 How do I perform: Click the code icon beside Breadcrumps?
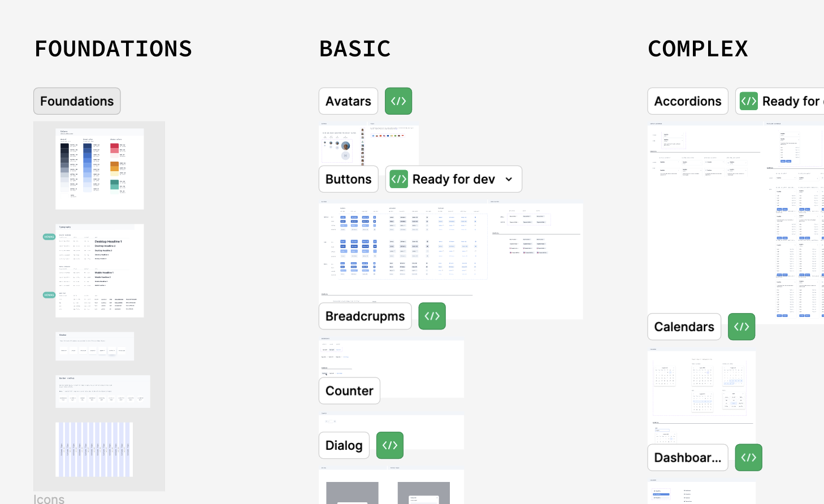[x=432, y=316]
